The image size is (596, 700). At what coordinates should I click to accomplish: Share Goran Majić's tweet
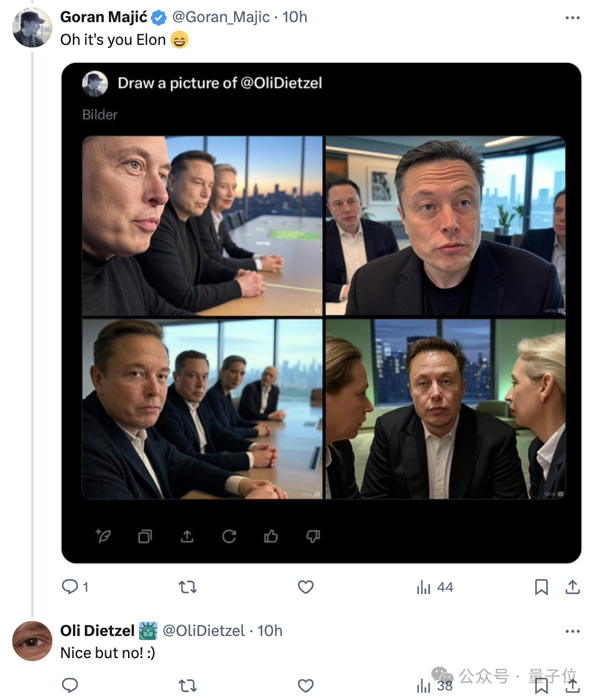572,586
